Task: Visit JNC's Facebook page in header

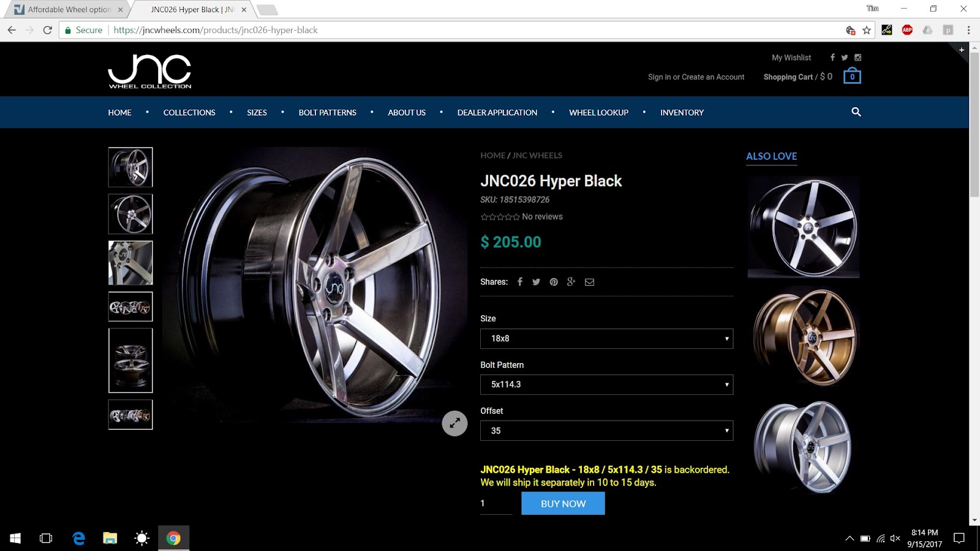Action: point(832,58)
